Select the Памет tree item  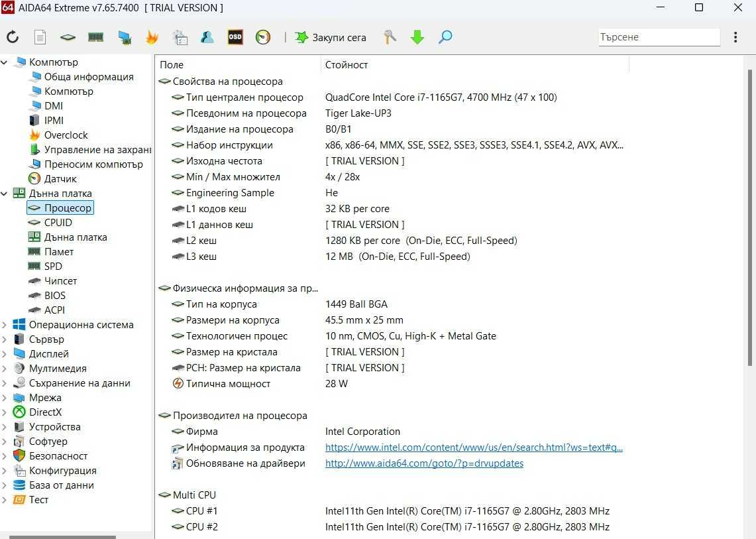(x=59, y=252)
